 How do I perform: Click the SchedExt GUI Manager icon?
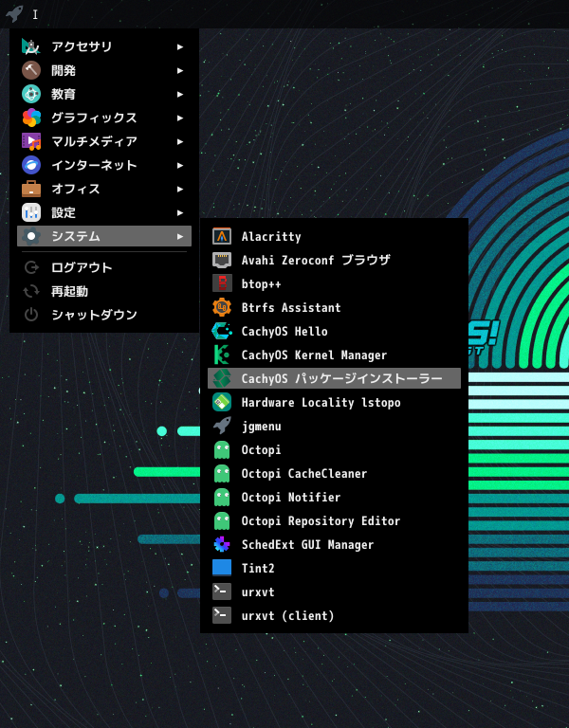pyautogui.click(x=222, y=544)
